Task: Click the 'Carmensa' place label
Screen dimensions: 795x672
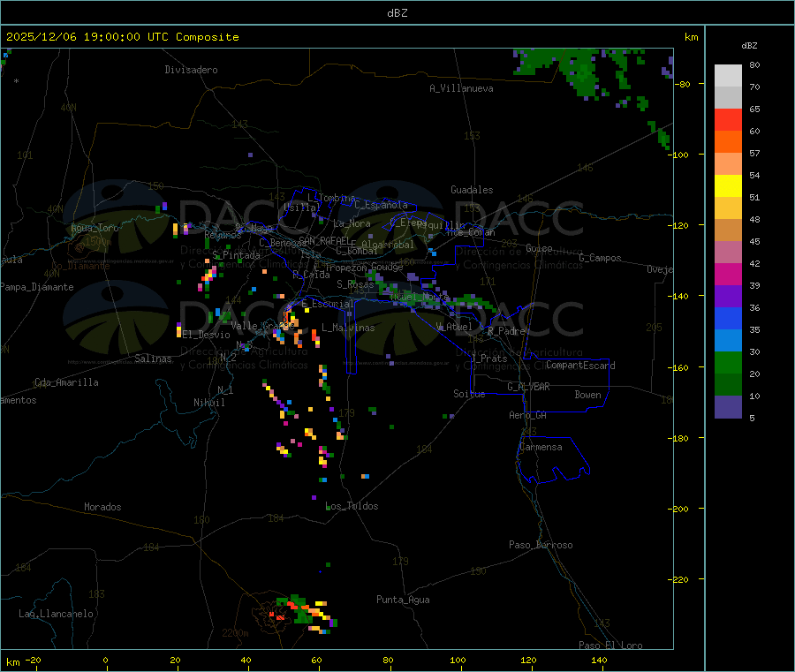Action: tap(541, 447)
